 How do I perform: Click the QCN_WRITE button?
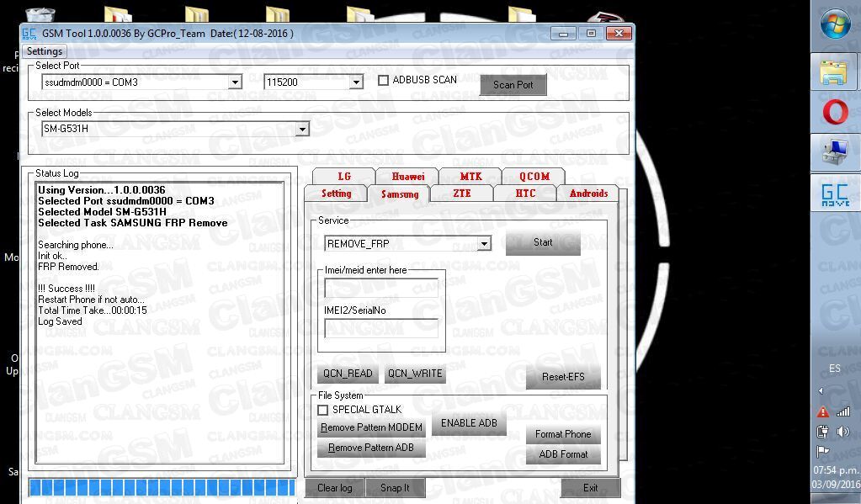pyautogui.click(x=415, y=374)
